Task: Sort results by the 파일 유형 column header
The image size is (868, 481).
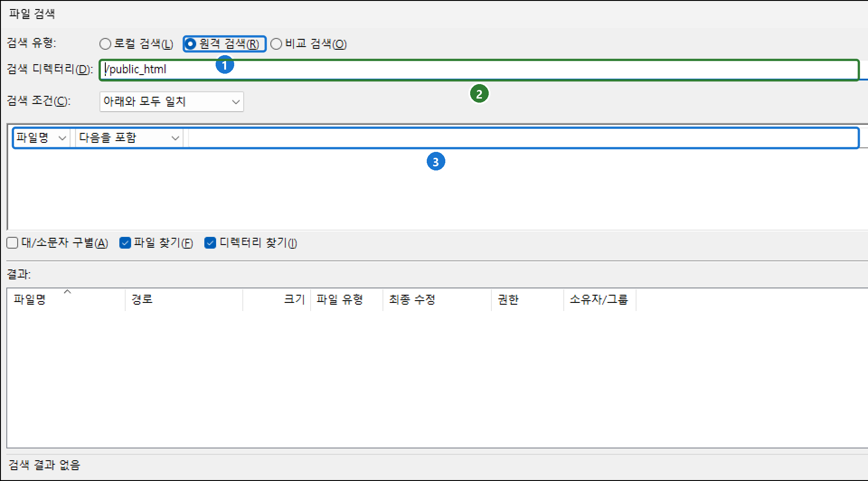Action: pos(347,300)
